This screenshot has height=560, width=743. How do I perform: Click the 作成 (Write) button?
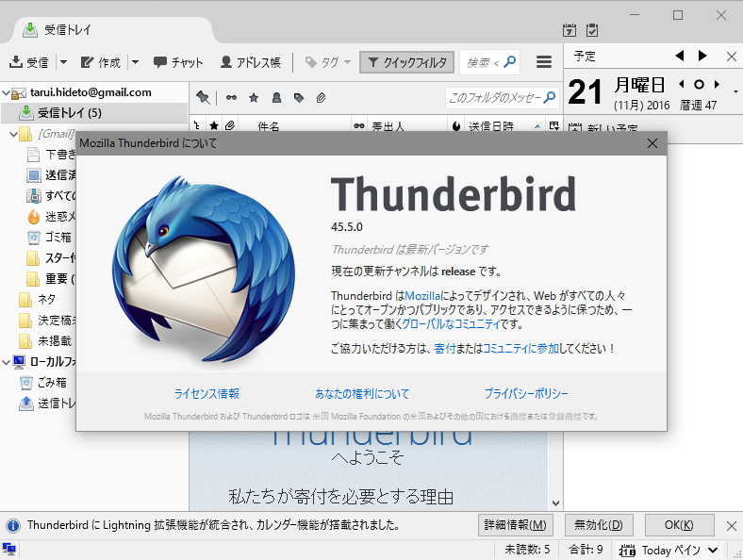tap(101, 62)
